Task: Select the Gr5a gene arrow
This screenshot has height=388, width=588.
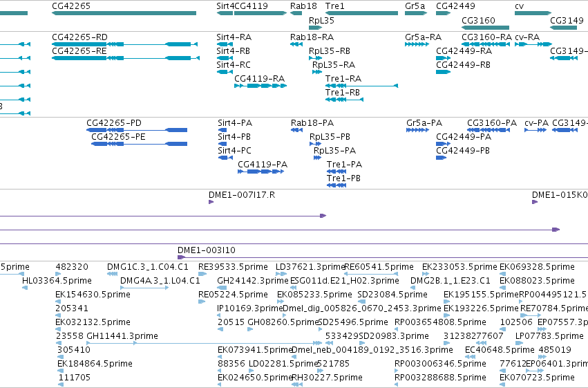Action: click(x=416, y=13)
